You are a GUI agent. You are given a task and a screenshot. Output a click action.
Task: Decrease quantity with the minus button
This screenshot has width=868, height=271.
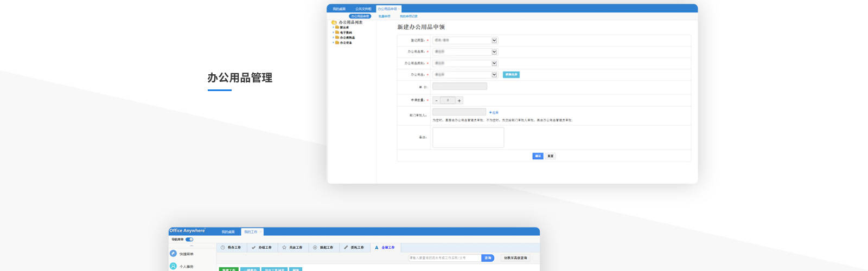pyautogui.click(x=436, y=100)
